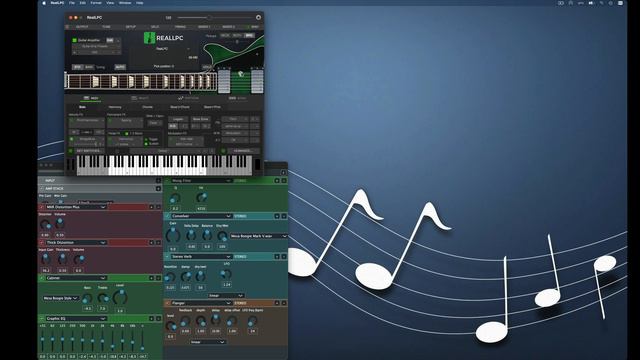Click Graphic EQ row remove icon
The height and width of the screenshot is (360, 640).
pyautogui.click(x=158, y=318)
